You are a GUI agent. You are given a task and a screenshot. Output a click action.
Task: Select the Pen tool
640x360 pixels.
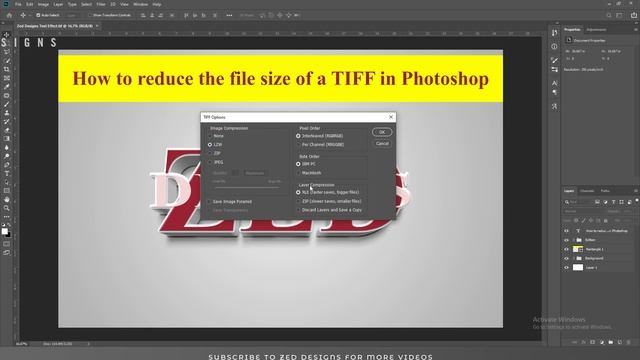pos(7,165)
